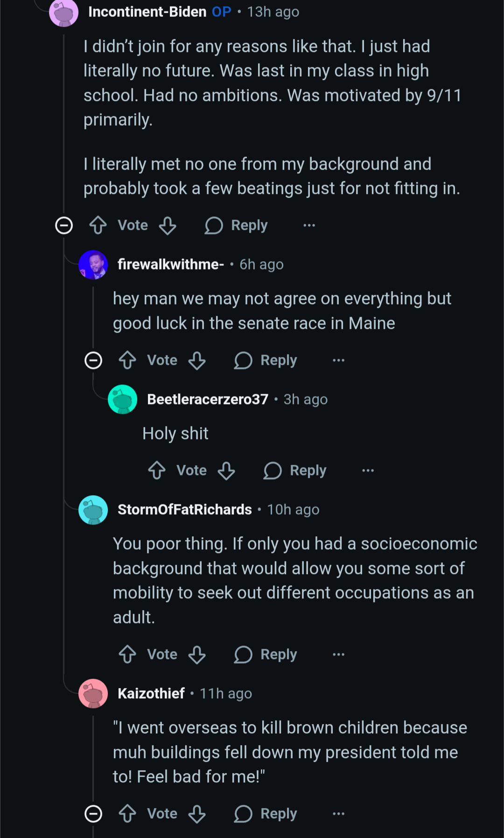Downvote Beetleracerzero37's 'Holy shit' comment
The image size is (504, 838).
[226, 470]
